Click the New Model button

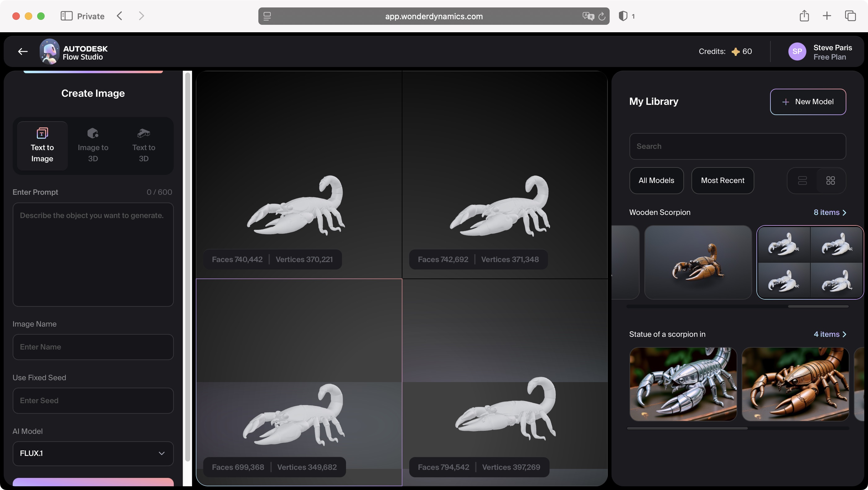tap(808, 101)
